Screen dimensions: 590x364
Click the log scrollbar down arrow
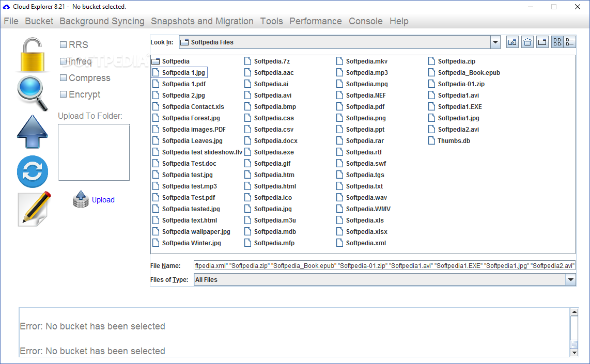click(574, 353)
